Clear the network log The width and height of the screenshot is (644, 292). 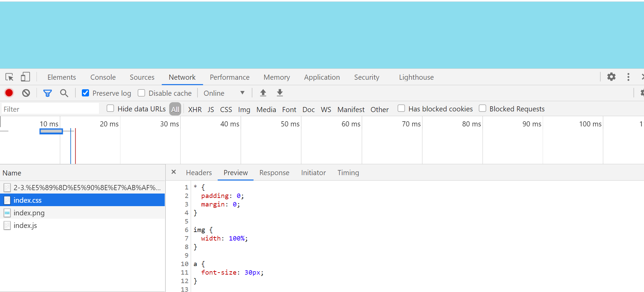26,93
